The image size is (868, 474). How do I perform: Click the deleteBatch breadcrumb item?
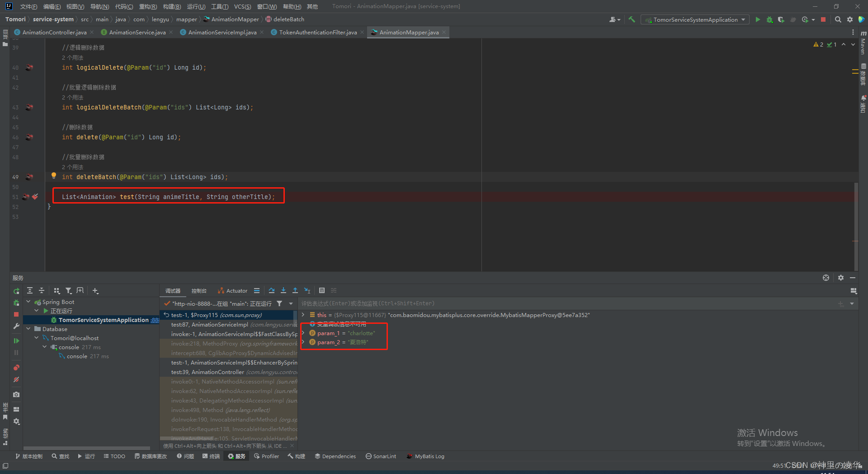click(x=285, y=19)
